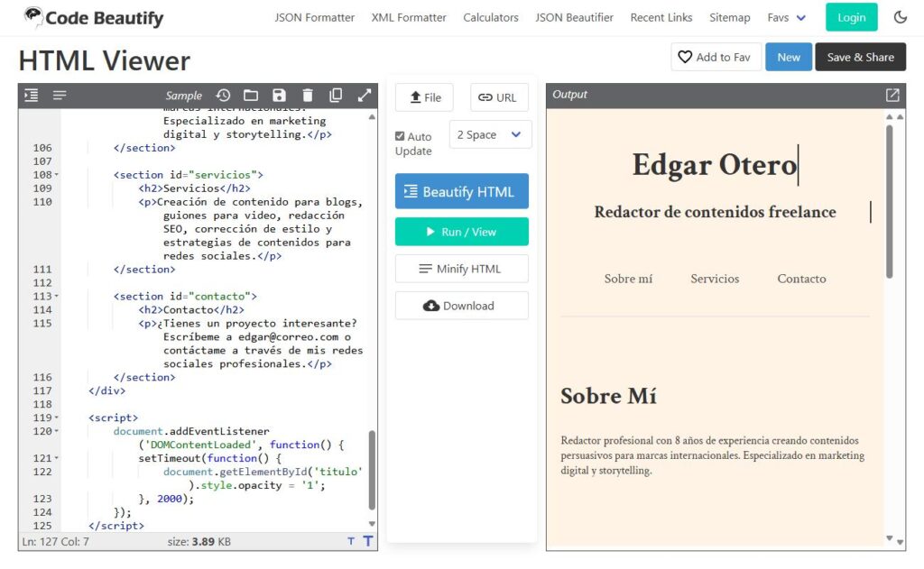The height and width of the screenshot is (569, 924).
Task: Click the Sobre Mí heading in output
Action: click(x=608, y=396)
